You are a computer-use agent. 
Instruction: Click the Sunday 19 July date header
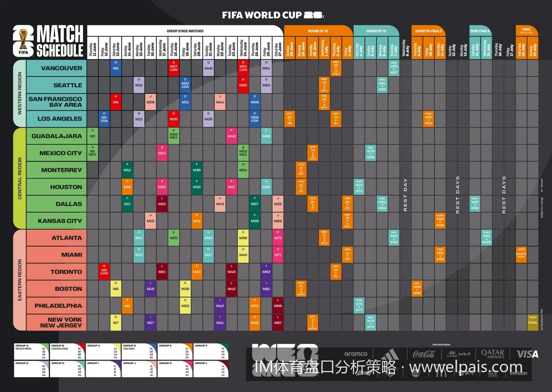coord(533,48)
